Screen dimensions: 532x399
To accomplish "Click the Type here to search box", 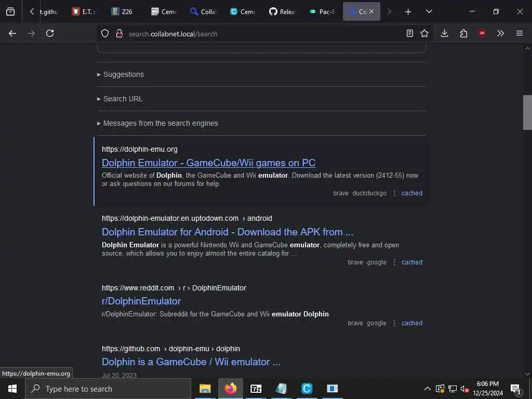I will (108, 389).
